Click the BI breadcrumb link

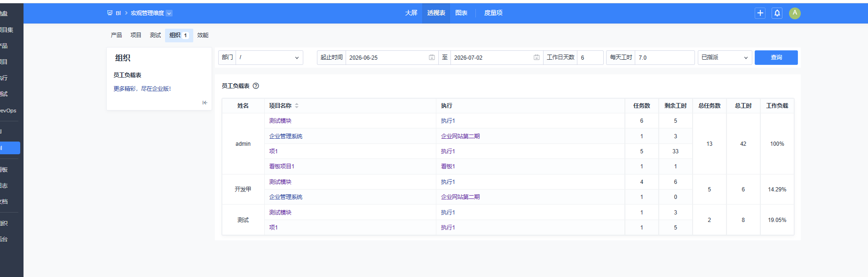coord(118,13)
